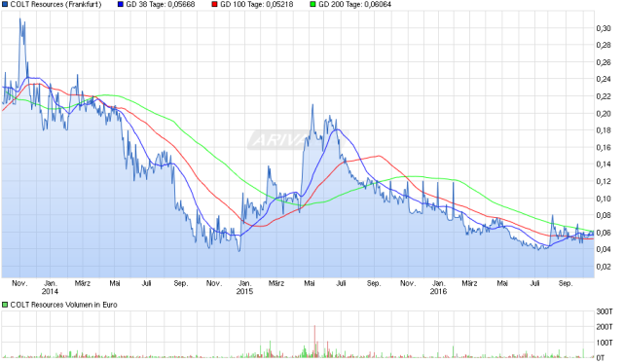Click the März label before Mai 2014
This screenshot has width=623, height=364.
(83, 283)
